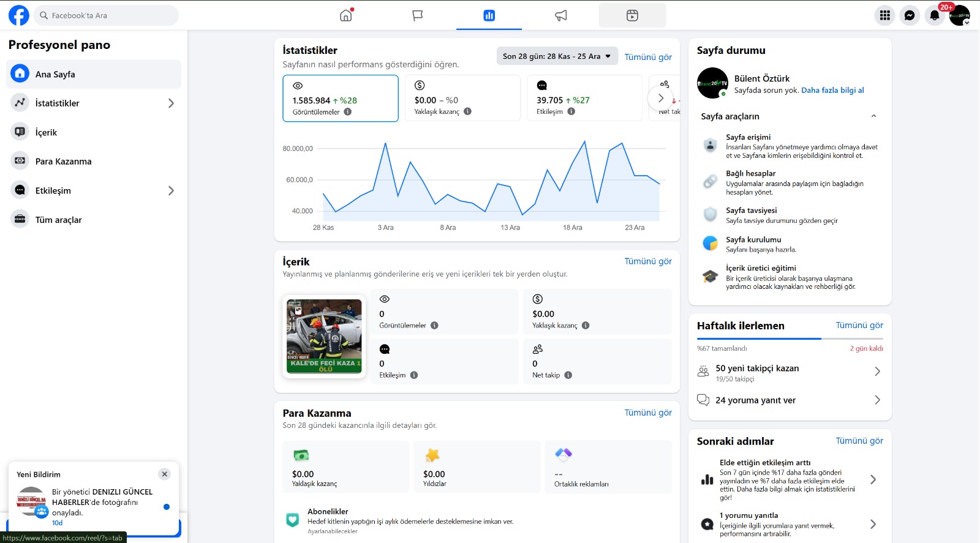Go to Facebook home icon
The height and width of the screenshot is (543, 980).
[346, 15]
